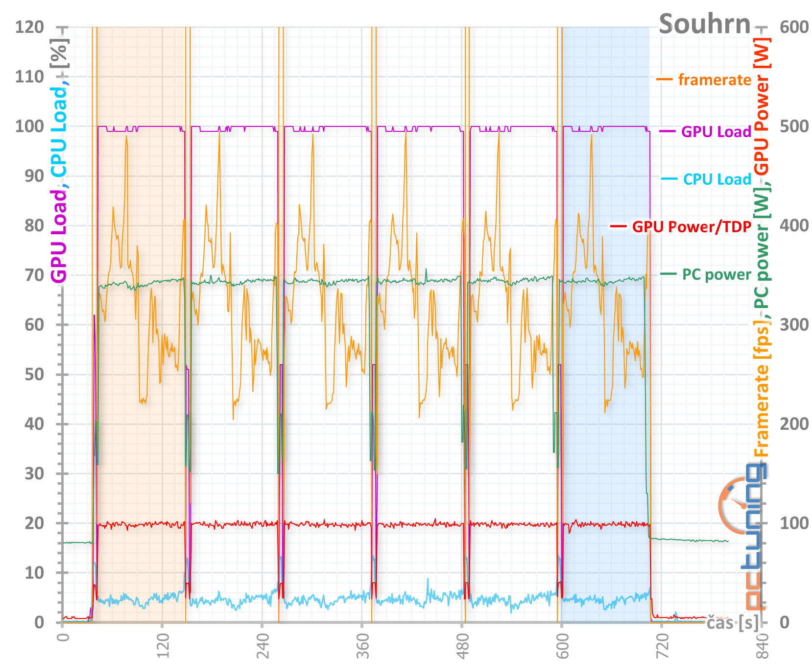This screenshot has height=667, width=812.
Task: Click the 70 tick label on percent axis
Action: pos(34,275)
